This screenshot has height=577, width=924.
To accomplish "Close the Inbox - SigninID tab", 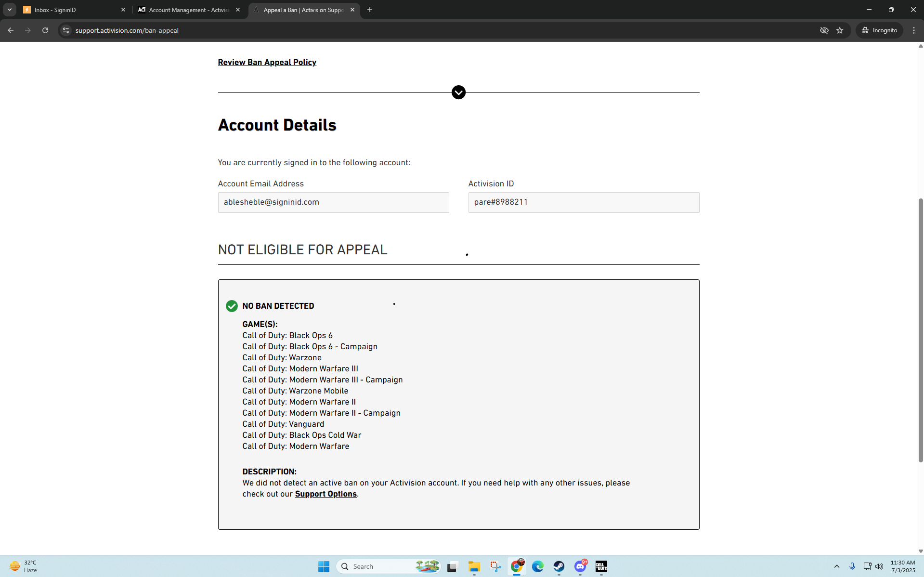I will pos(123,10).
